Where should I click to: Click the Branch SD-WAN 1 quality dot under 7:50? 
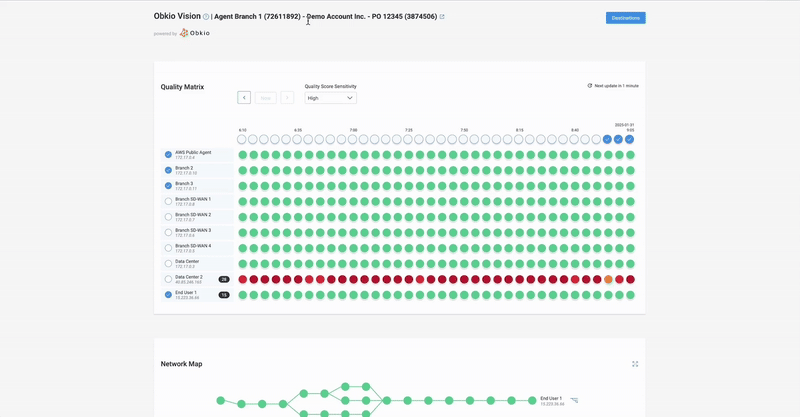click(x=464, y=202)
